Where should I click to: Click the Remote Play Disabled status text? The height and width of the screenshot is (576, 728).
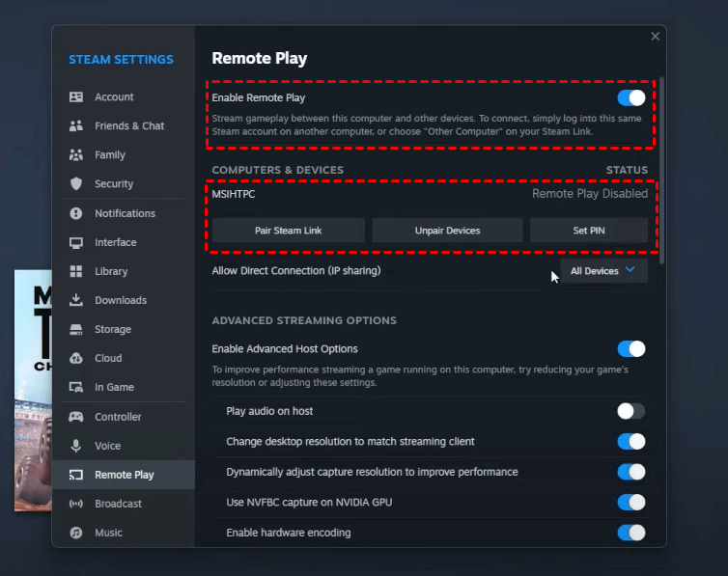click(590, 193)
